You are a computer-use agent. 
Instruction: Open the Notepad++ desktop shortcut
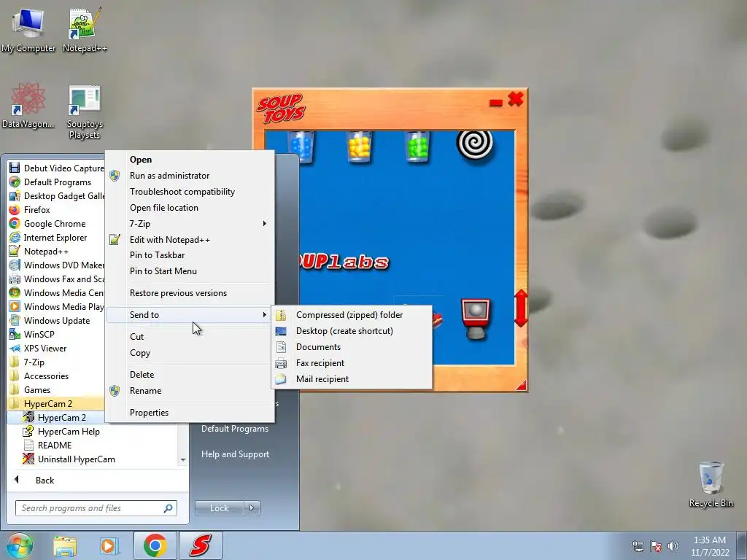85,30
